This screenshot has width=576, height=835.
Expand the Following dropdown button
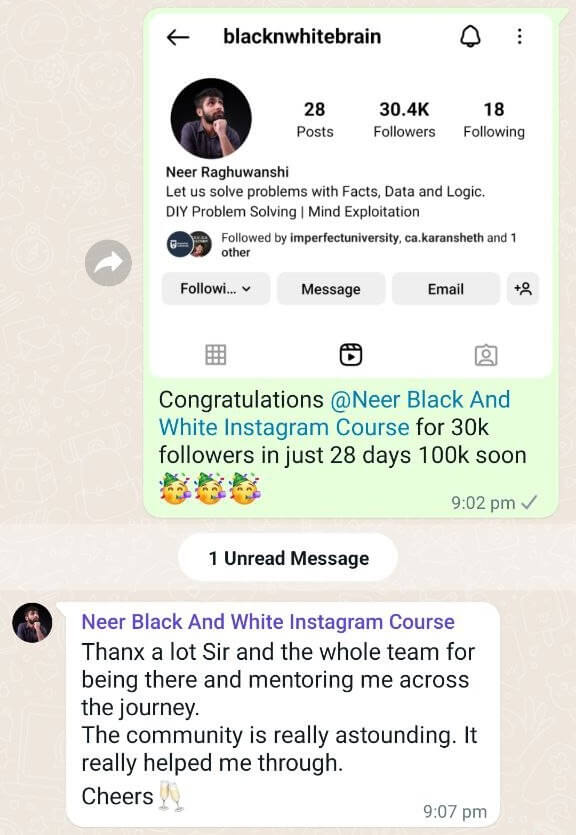216,289
